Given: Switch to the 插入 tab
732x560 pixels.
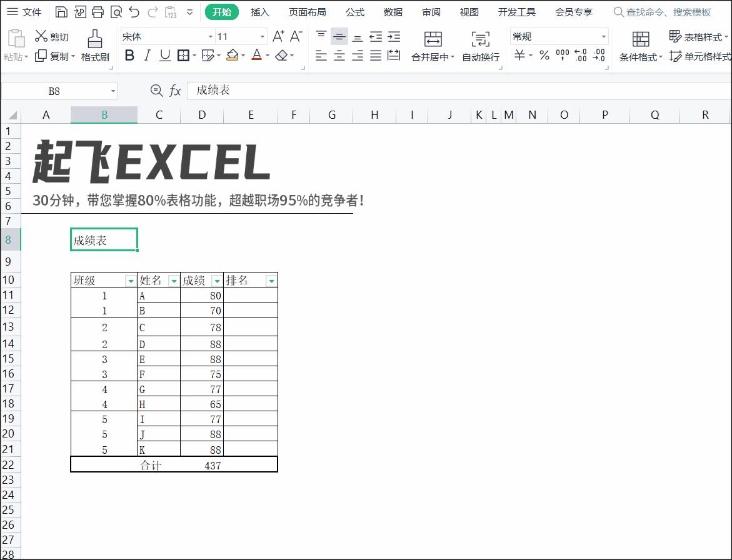Looking at the screenshot, I should click(259, 12).
